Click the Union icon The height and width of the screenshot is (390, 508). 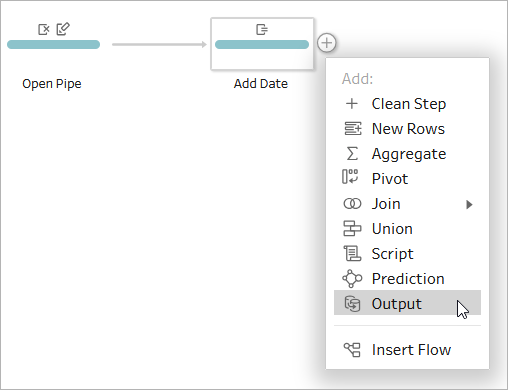[x=352, y=229]
